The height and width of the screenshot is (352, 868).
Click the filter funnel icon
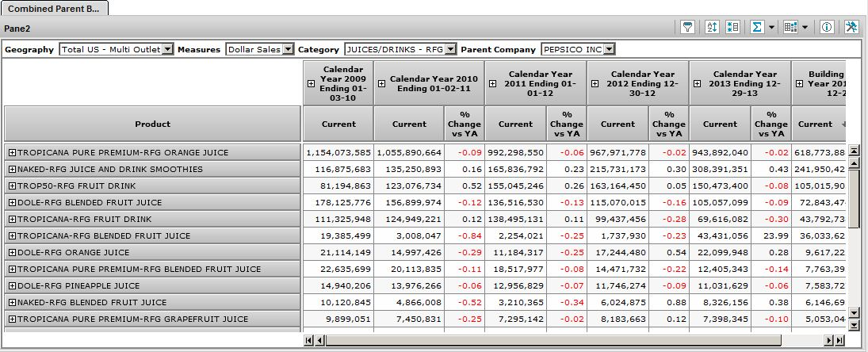coord(688,27)
